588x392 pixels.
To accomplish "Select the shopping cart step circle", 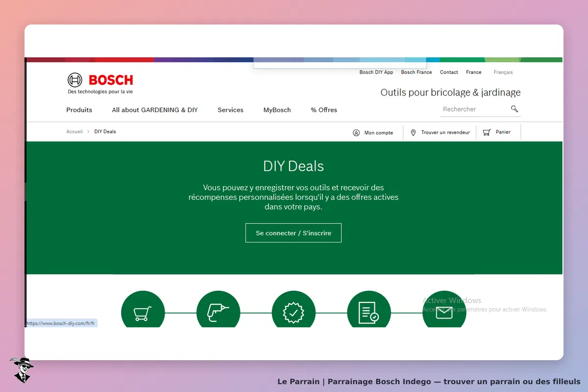I will click(x=143, y=309).
